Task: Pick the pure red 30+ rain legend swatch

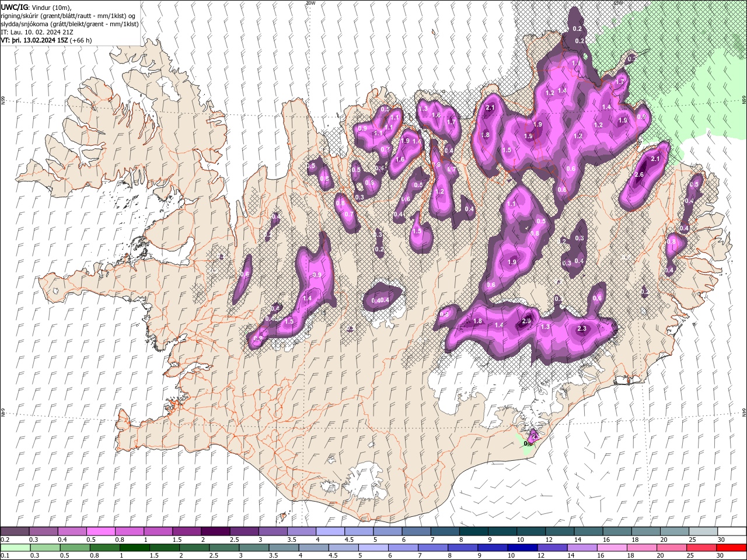Action: [x=731, y=548]
